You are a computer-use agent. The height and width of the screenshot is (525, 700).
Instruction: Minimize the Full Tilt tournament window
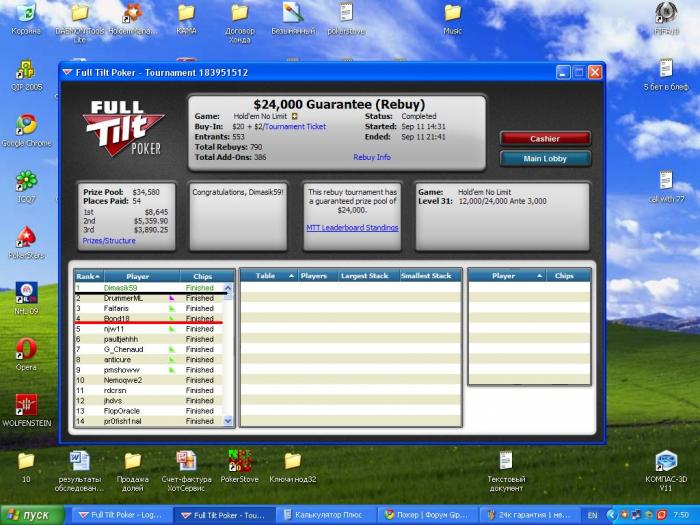[x=563, y=72]
